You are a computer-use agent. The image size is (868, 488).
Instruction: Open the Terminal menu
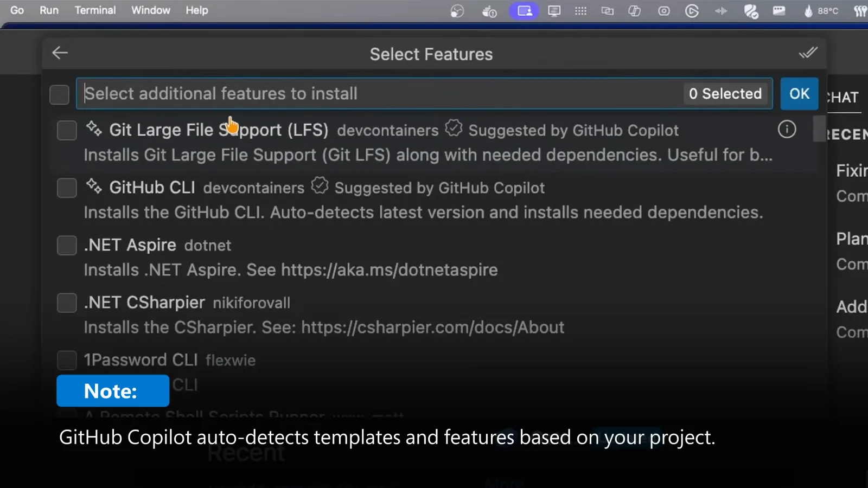[95, 10]
